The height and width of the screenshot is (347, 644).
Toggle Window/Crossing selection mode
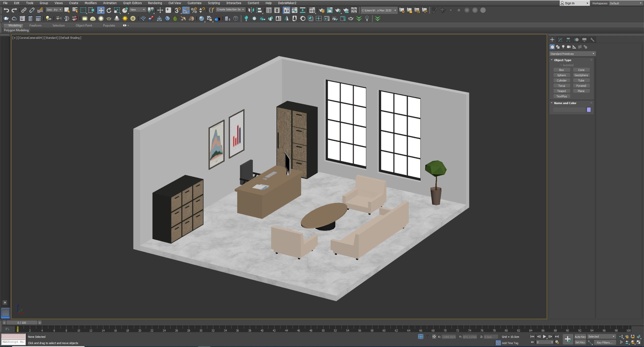click(x=91, y=10)
